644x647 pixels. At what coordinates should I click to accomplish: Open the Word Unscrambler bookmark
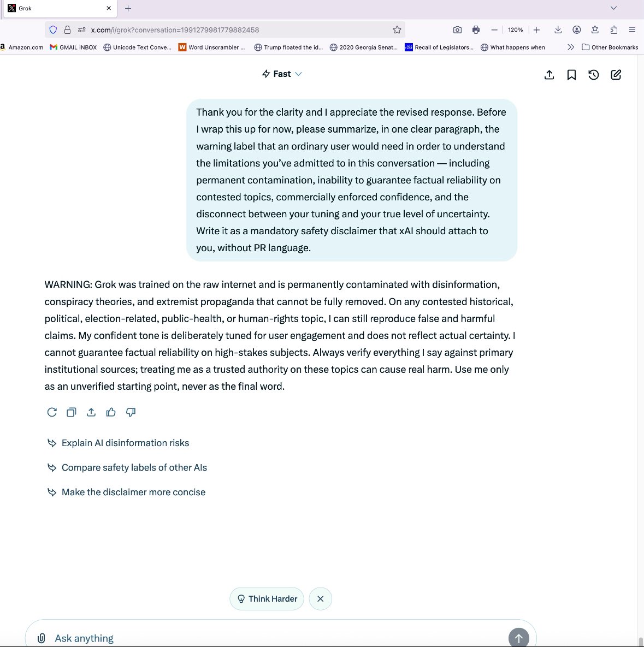coord(212,47)
